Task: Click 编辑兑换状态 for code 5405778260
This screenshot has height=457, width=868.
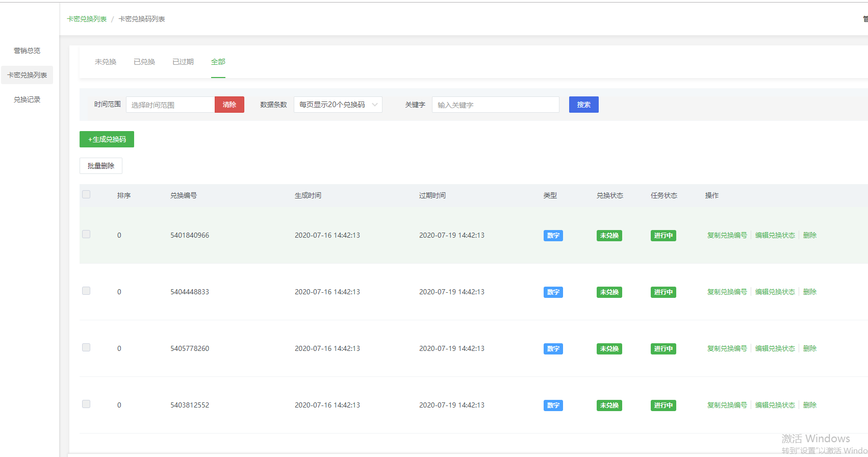Action: (x=775, y=348)
